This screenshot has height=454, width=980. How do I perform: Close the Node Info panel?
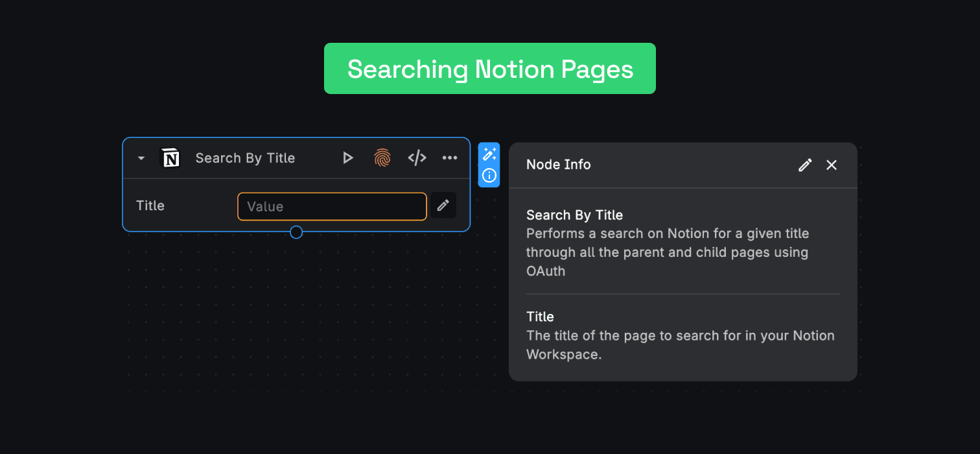(x=832, y=165)
